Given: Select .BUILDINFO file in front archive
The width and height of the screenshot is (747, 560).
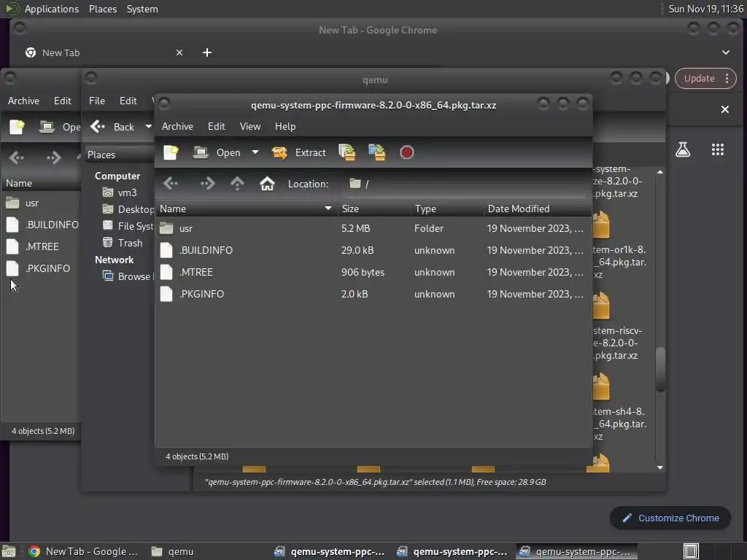Looking at the screenshot, I should 206,251.
